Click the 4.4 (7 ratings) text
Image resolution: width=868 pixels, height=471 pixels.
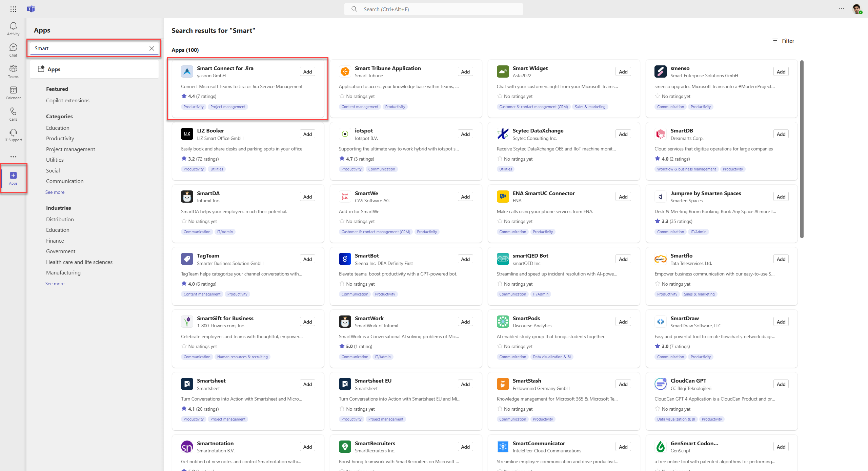pos(202,96)
